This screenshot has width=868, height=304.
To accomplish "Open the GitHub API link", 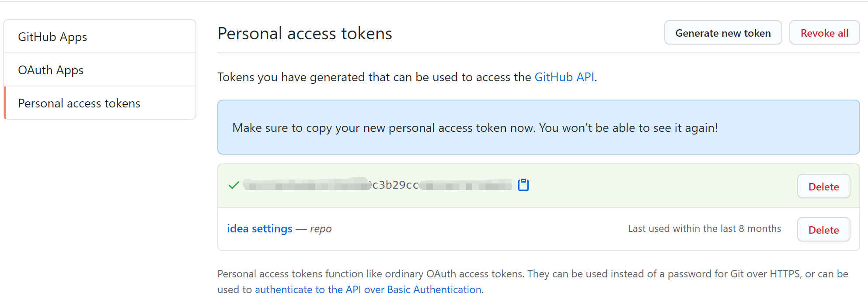I will pyautogui.click(x=564, y=77).
